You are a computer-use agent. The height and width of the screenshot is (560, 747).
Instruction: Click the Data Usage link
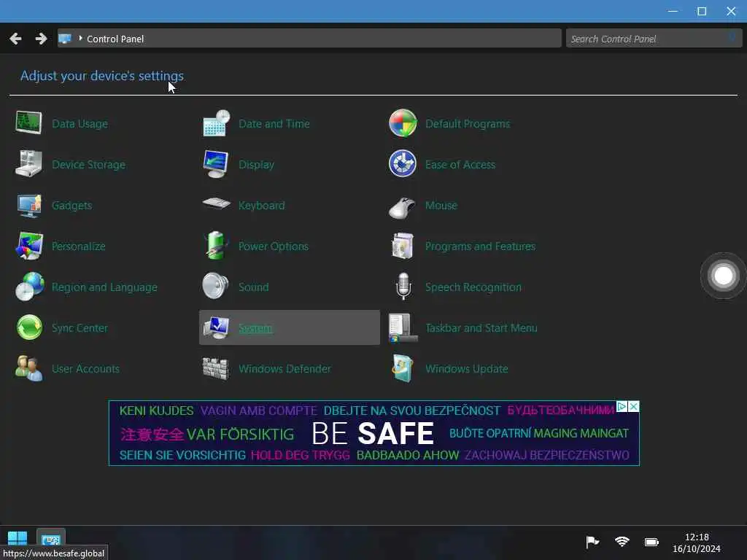point(80,124)
